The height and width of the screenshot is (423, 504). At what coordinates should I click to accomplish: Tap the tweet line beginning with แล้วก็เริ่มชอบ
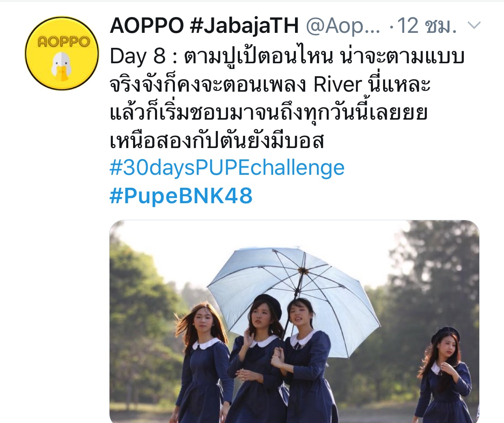point(269,112)
